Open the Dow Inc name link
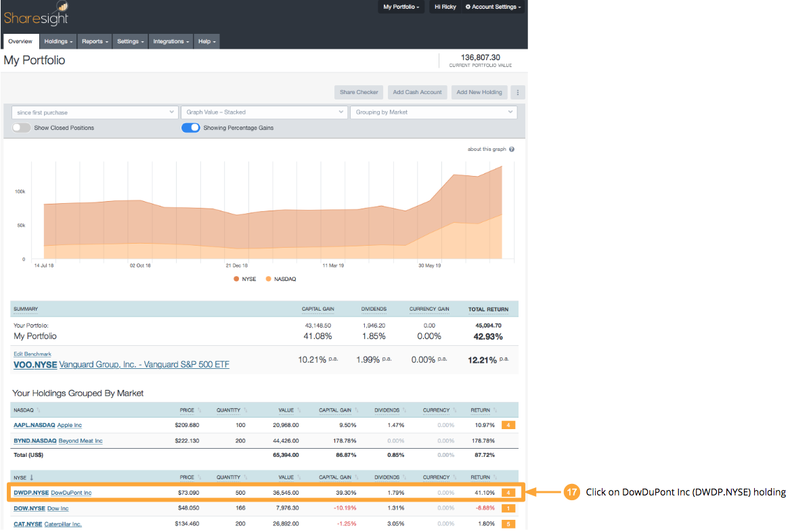Viewport: 790px width, 532px height. click(x=58, y=508)
